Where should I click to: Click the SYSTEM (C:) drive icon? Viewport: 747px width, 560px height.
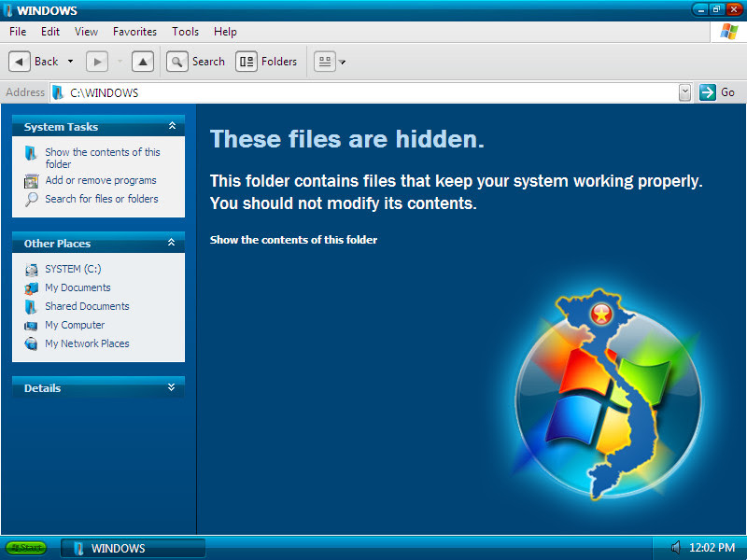point(32,270)
